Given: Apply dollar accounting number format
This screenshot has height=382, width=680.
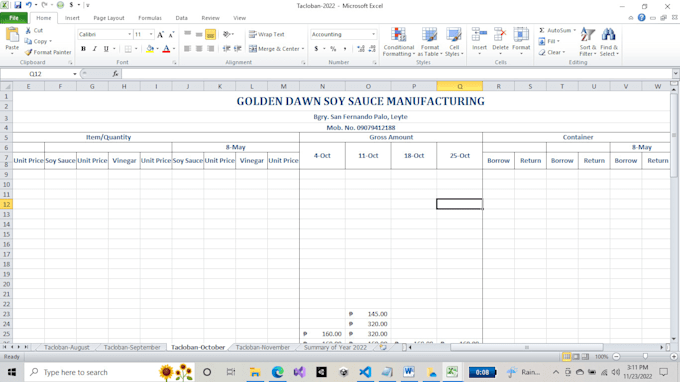Looking at the screenshot, I should coord(316,49).
